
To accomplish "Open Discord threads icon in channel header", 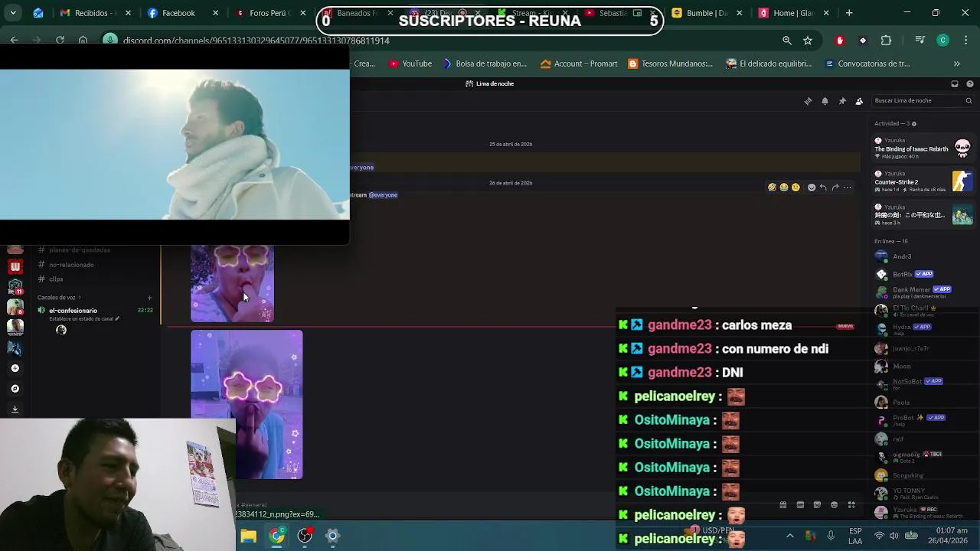I will pos(808,101).
